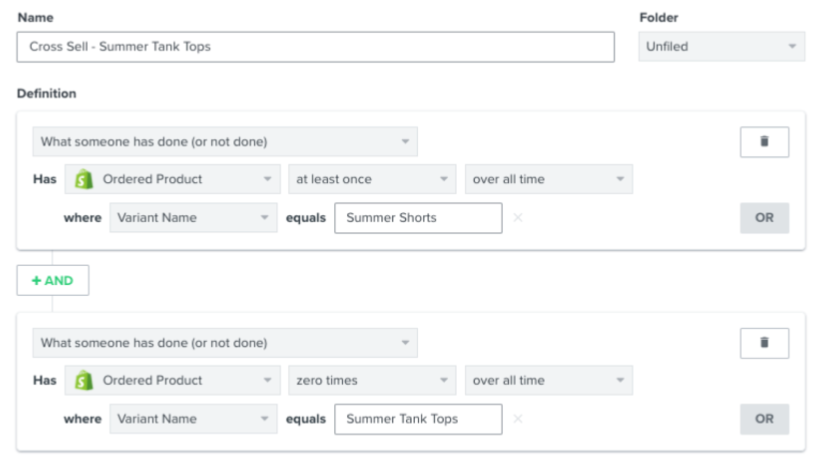Clear the Summer Shorts value with X
The image size is (819, 464).
point(518,217)
